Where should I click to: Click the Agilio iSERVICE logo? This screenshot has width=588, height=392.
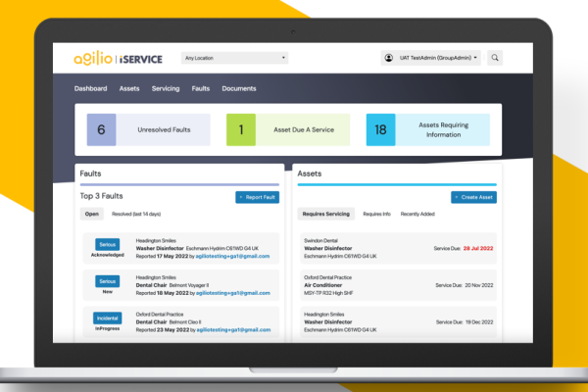pos(119,58)
